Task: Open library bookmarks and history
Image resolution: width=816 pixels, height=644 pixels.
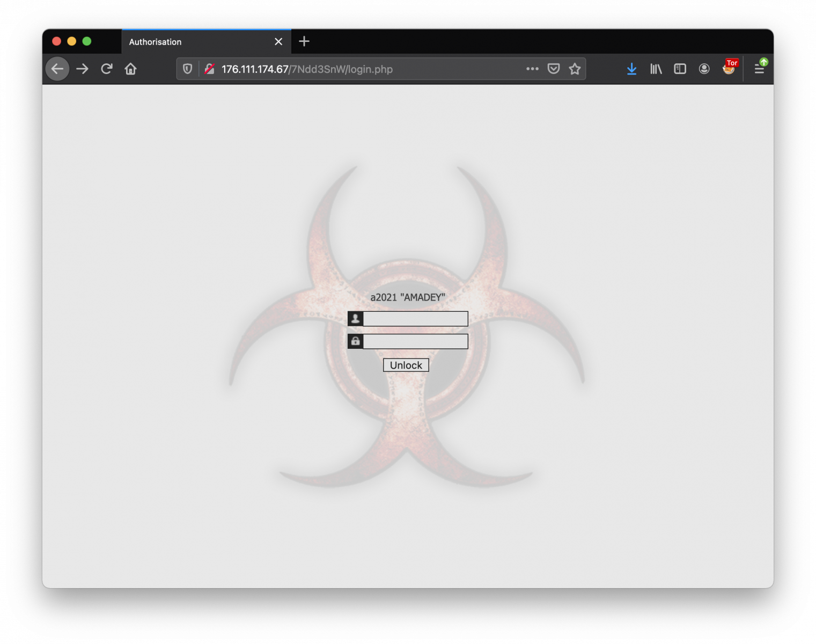Action: 656,69
